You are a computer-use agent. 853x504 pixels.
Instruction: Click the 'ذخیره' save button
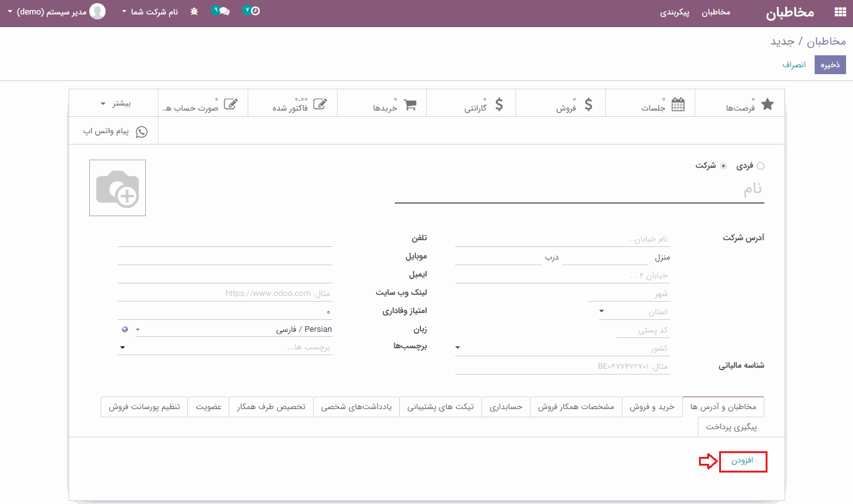[830, 65]
